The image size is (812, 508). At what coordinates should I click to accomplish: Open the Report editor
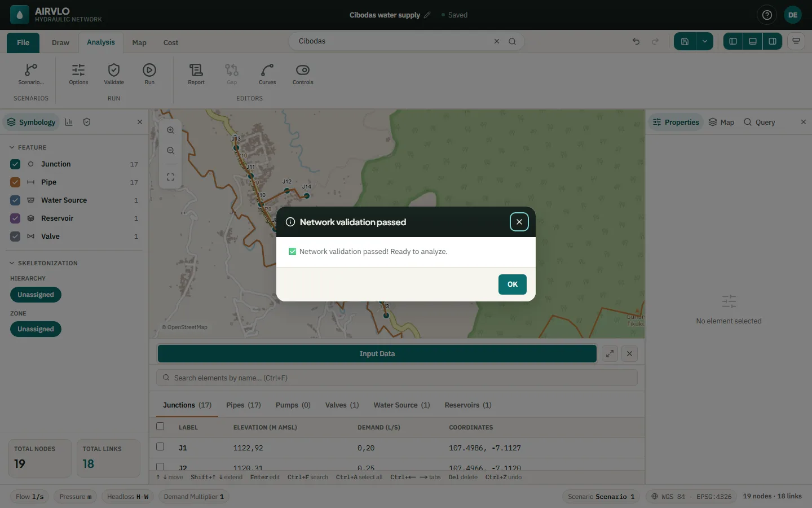pos(196,74)
